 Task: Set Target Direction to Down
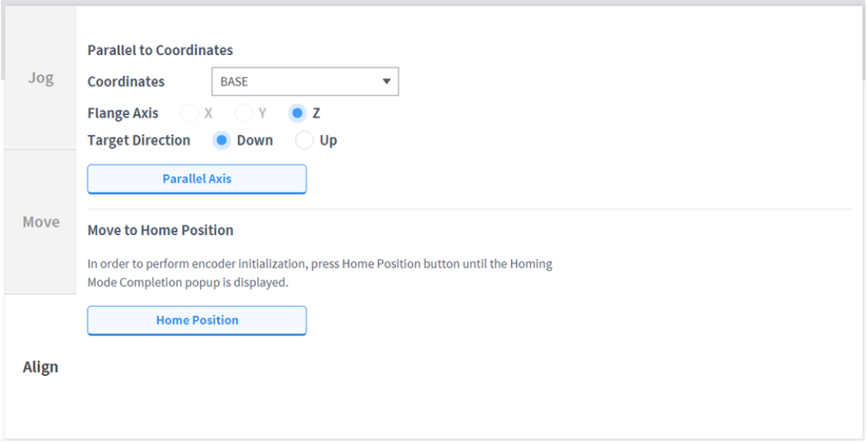pos(221,140)
